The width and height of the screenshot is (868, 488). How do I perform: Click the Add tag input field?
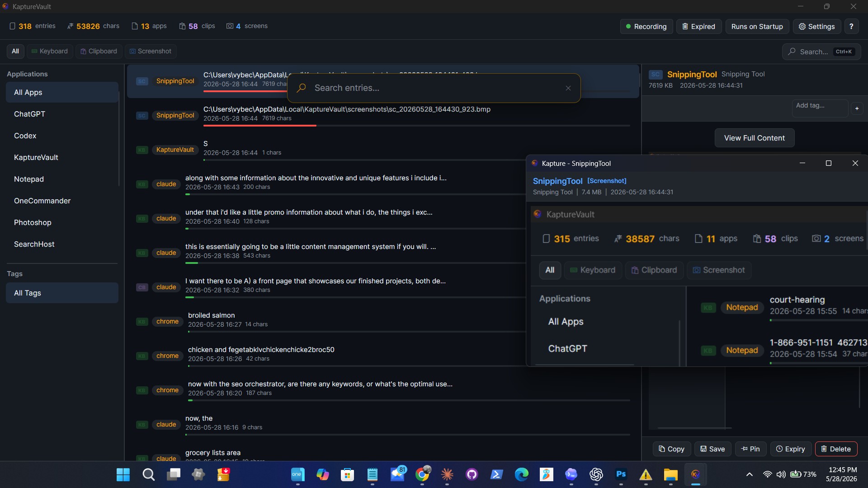[x=820, y=108]
